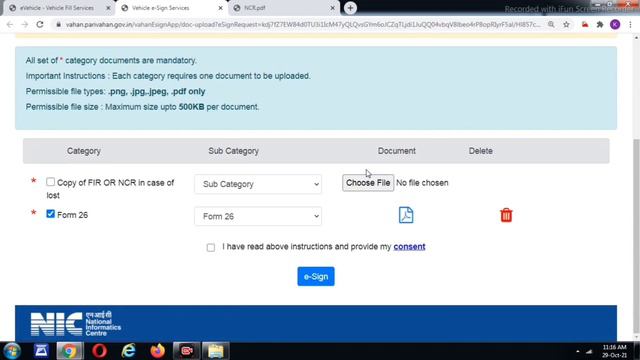Launch Firefox from the taskbar
640x360 pixels.
click(158, 351)
